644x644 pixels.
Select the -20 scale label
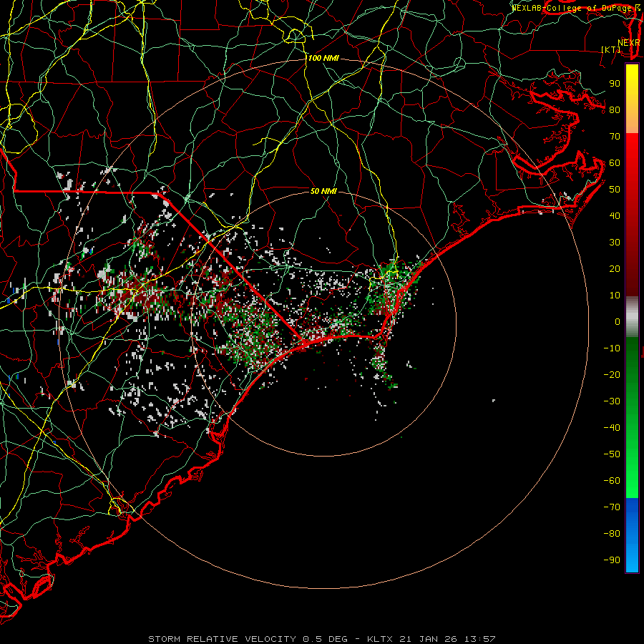612,374
